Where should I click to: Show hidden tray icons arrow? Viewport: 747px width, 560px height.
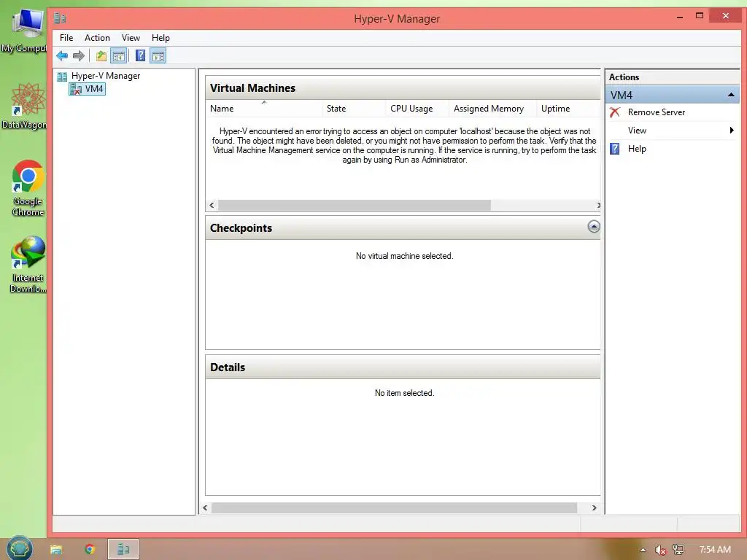[x=643, y=550]
